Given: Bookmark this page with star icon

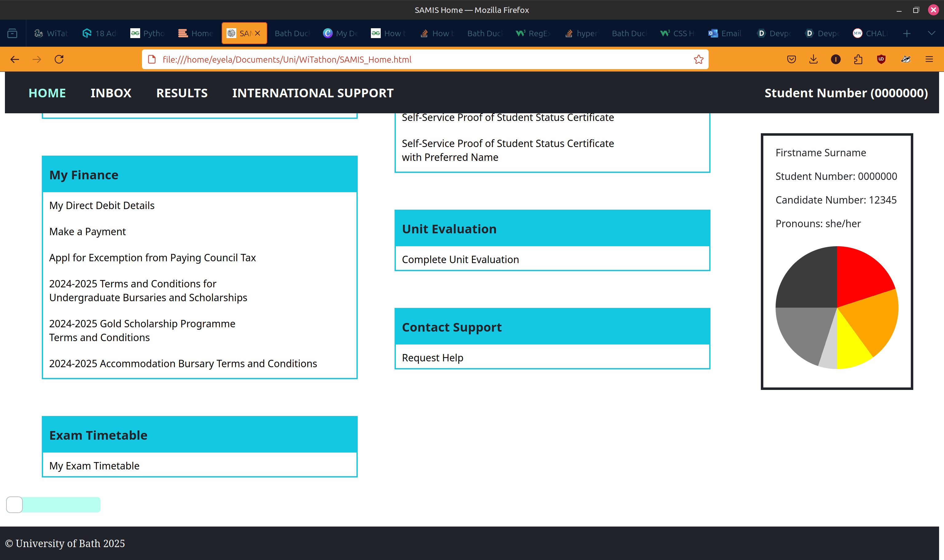Looking at the screenshot, I should coord(698,59).
